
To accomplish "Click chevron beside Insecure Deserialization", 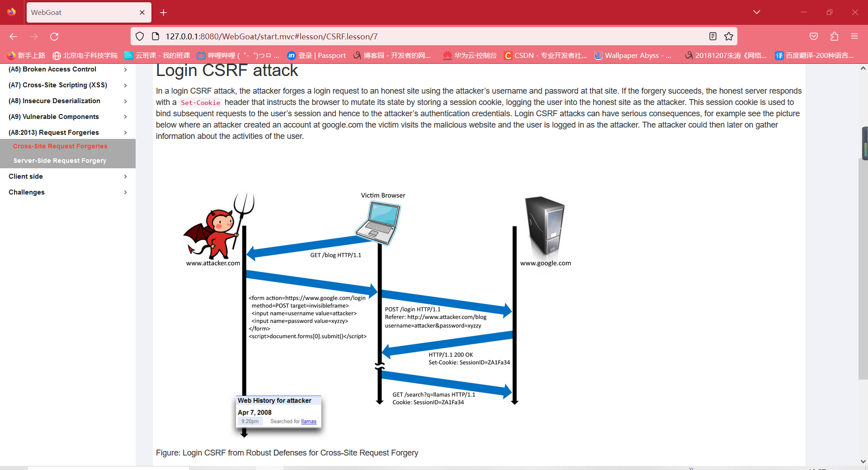I will 125,101.
